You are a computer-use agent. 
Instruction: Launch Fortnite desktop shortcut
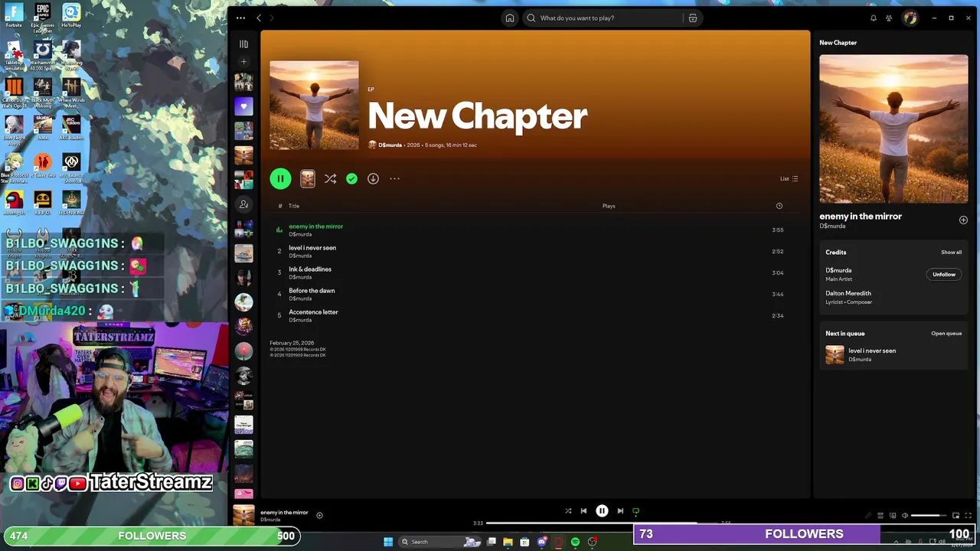click(14, 15)
